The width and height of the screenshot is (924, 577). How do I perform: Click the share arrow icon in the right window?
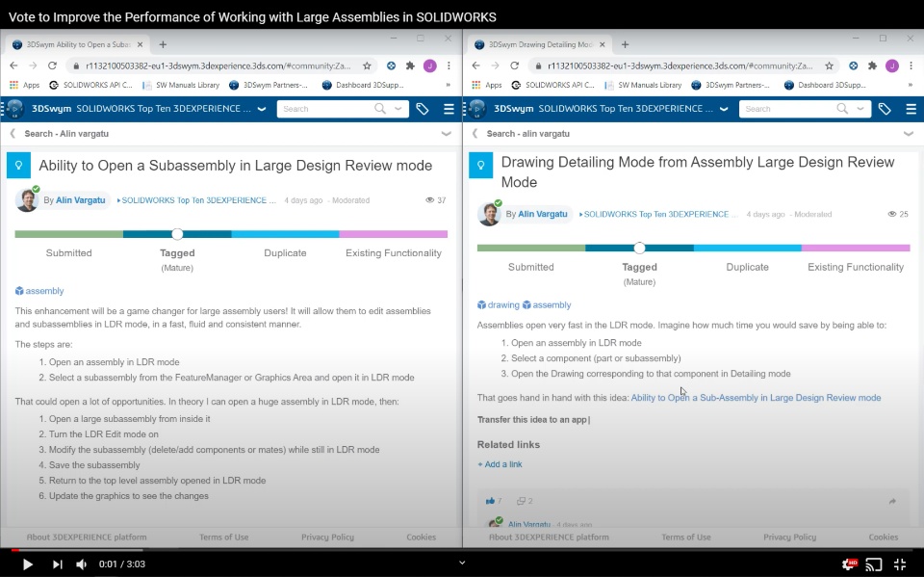pyautogui.click(x=892, y=501)
